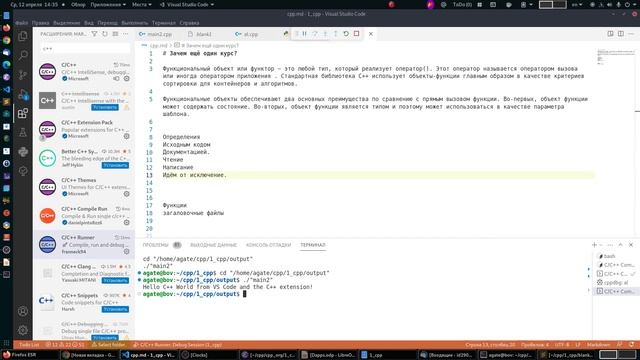This screenshot has height=360, width=640.
Task: Open gear settings for C/C++ Compile Run
Action: click(x=127, y=222)
